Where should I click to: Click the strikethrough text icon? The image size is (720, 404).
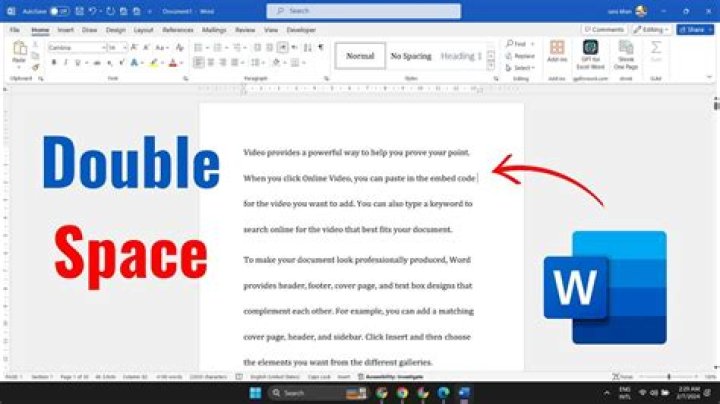97,62
